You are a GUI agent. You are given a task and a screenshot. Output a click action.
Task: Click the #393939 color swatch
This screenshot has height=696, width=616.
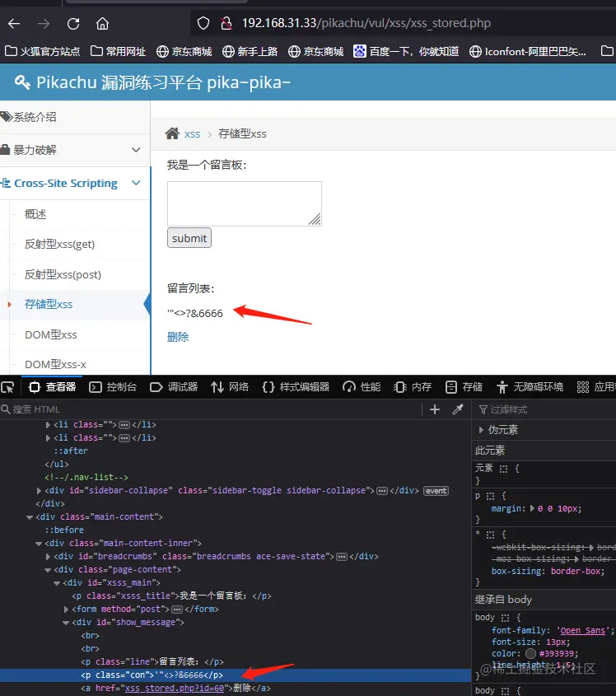pos(530,653)
